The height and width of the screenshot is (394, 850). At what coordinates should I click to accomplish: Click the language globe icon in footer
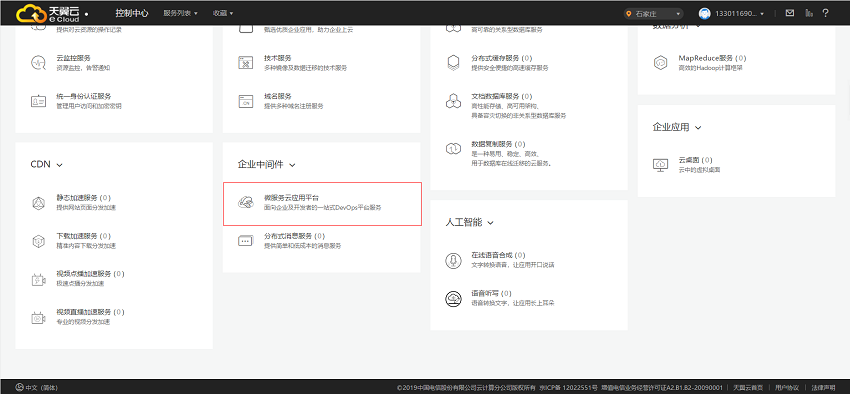pyautogui.click(x=20, y=387)
